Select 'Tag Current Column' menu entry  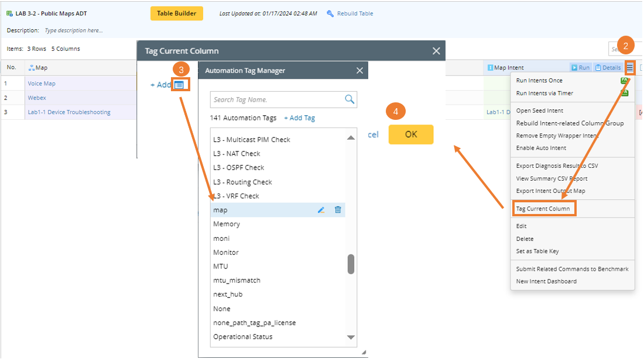pyautogui.click(x=543, y=209)
